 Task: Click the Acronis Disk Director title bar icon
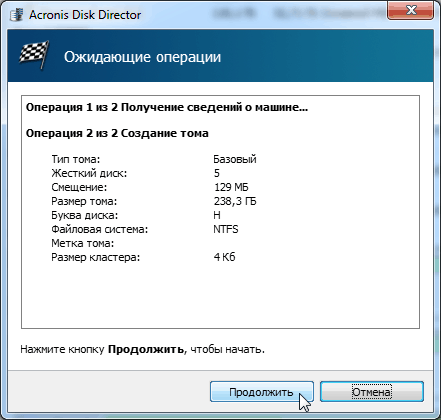[17, 15]
